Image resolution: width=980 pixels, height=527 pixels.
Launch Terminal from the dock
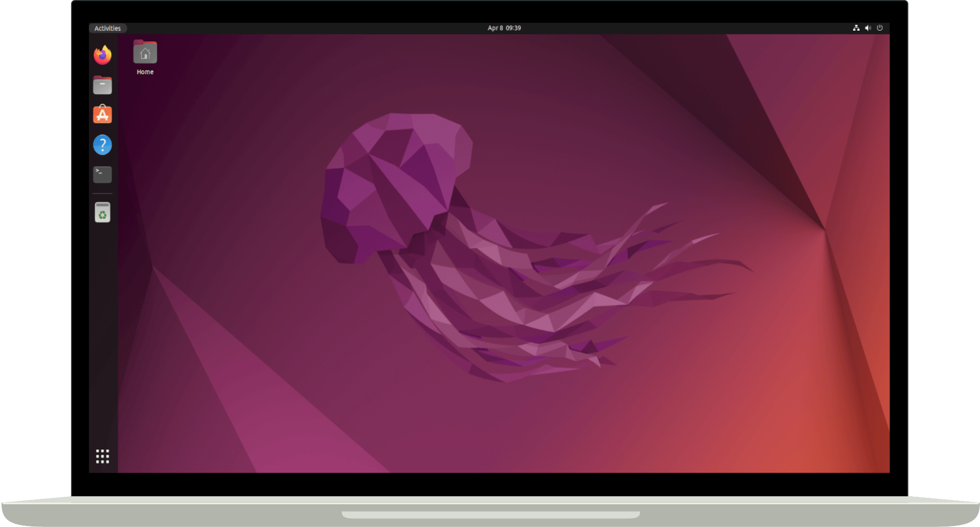pyautogui.click(x=102, y=174)
